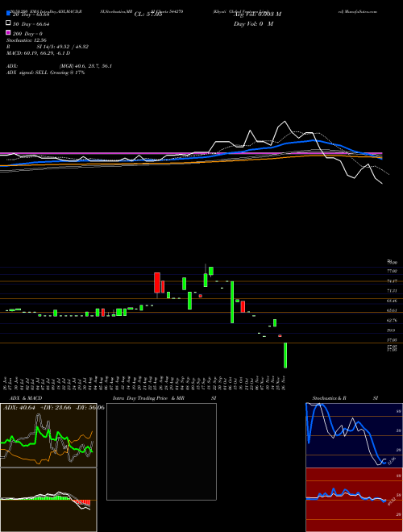
Task: Click the ADX indicator chart with green line
Action: tap(48, 435)
